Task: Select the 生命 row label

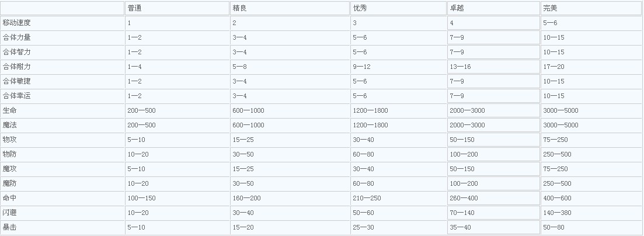Action: coord(9,110)
